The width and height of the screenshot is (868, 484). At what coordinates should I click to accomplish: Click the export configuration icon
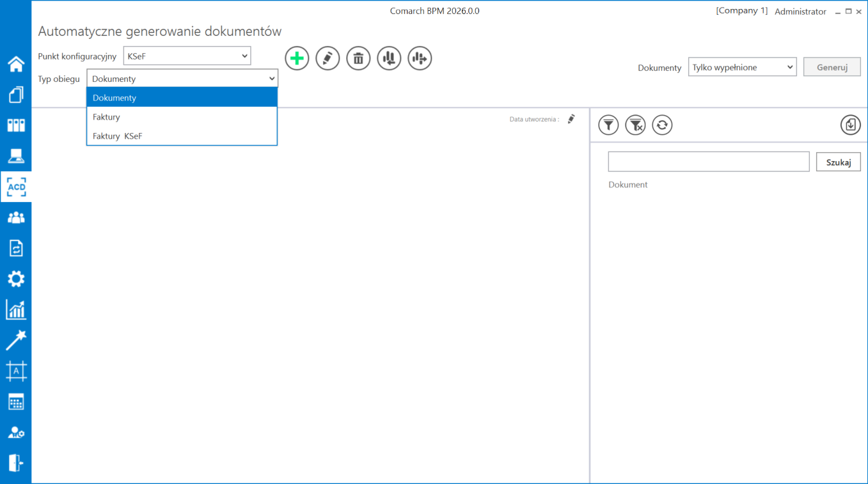[x=420, y=58]
